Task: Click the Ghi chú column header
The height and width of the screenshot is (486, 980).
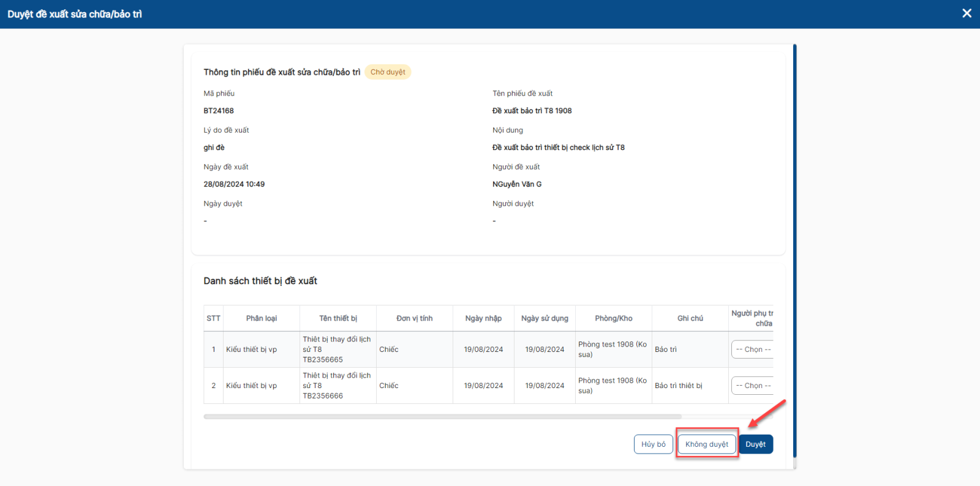Action: point(690,318)
